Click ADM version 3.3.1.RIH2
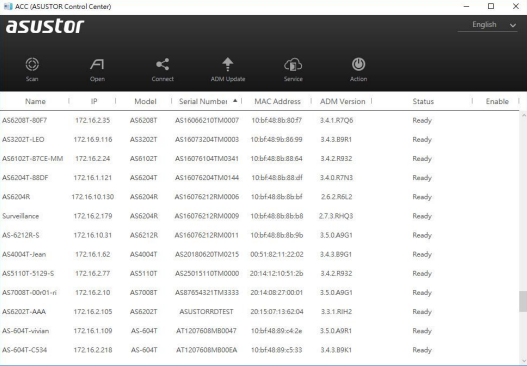527x366 pixels. coord(336,312)
